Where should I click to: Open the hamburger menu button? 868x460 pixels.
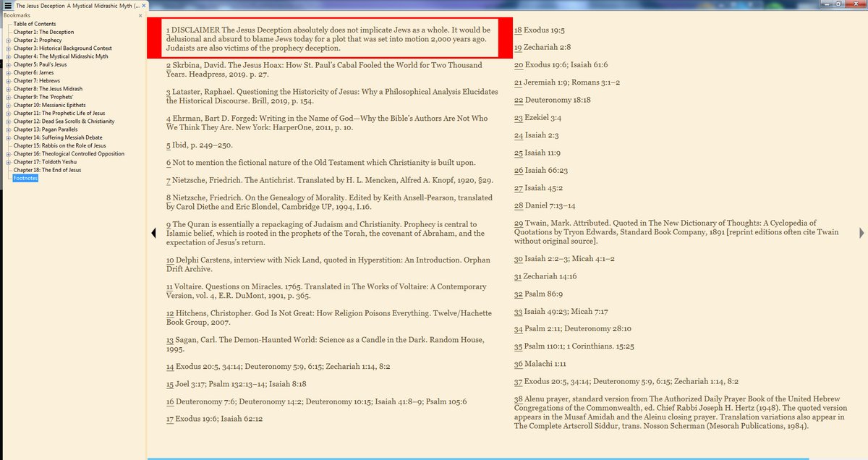[x=7, y=5]
